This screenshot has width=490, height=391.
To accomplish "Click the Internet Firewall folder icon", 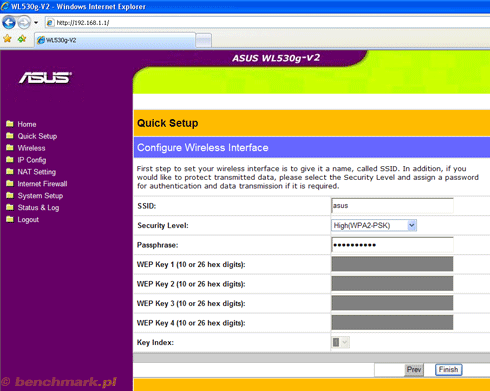I will 10,183.
